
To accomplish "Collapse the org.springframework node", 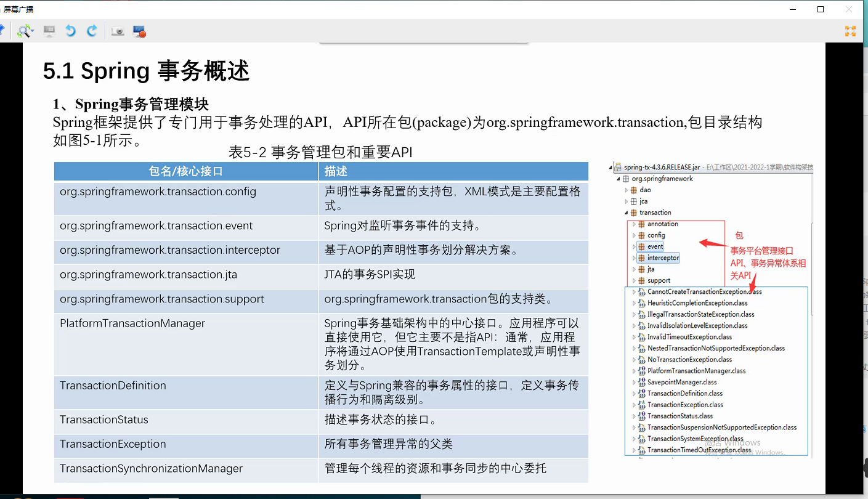I will click(618, 179).
